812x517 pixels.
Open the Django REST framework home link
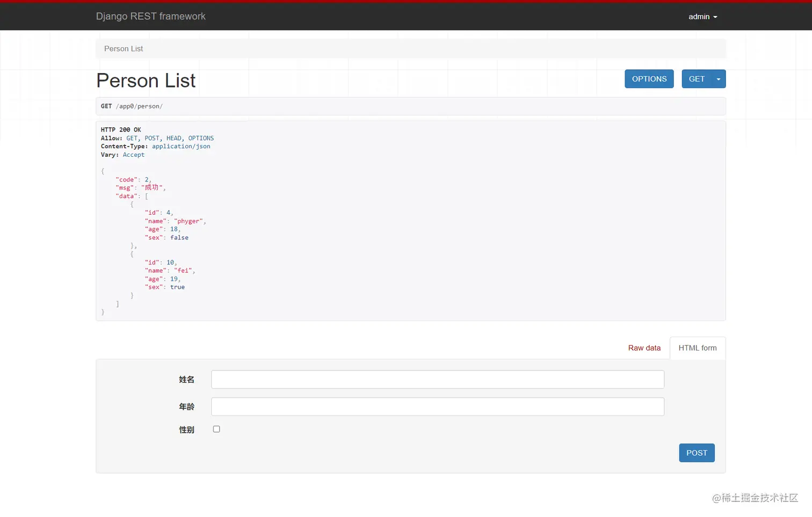pyautogui.click(x=150, y=16)
